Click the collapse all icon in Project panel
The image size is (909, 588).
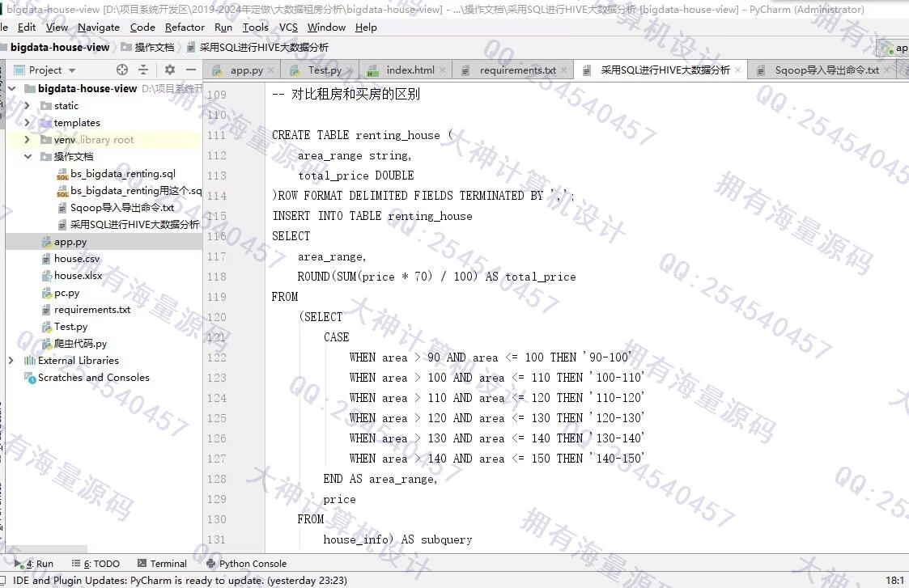143,70
